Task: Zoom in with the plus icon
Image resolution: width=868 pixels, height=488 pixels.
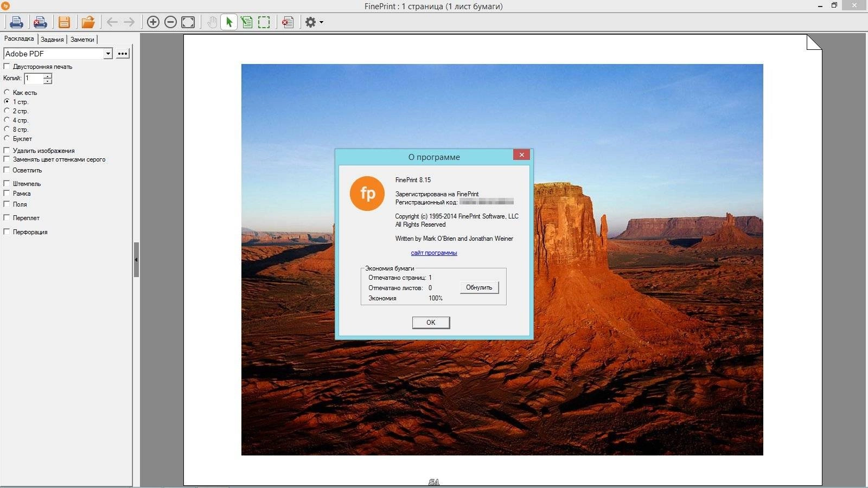Action: coord(153,22)
